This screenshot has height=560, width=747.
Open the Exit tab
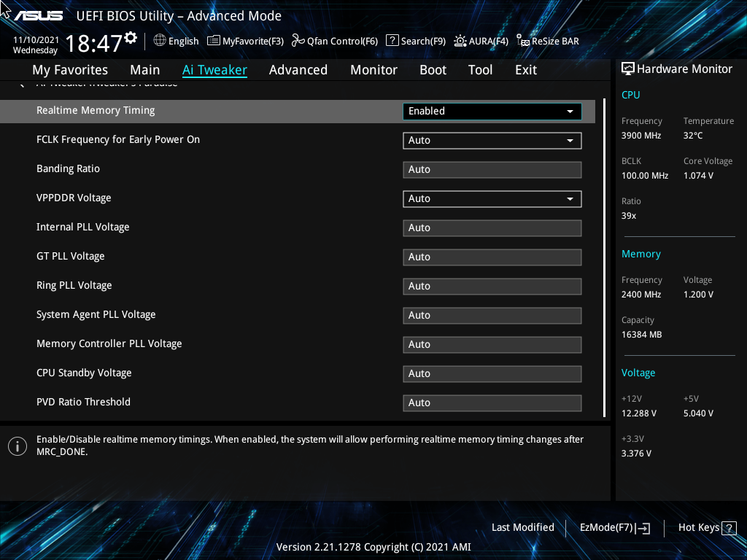click(526, 70)
